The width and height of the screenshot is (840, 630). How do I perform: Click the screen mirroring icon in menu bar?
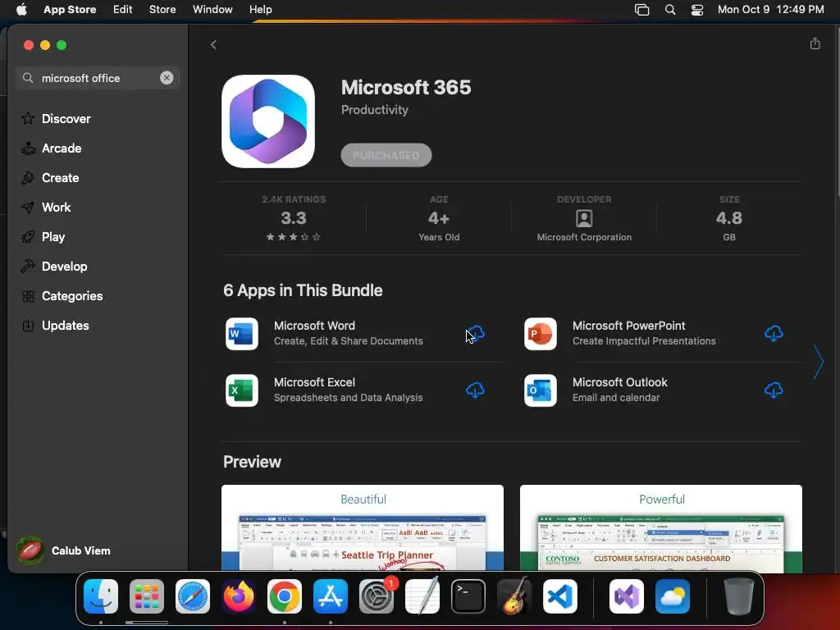tap(641, 10)
